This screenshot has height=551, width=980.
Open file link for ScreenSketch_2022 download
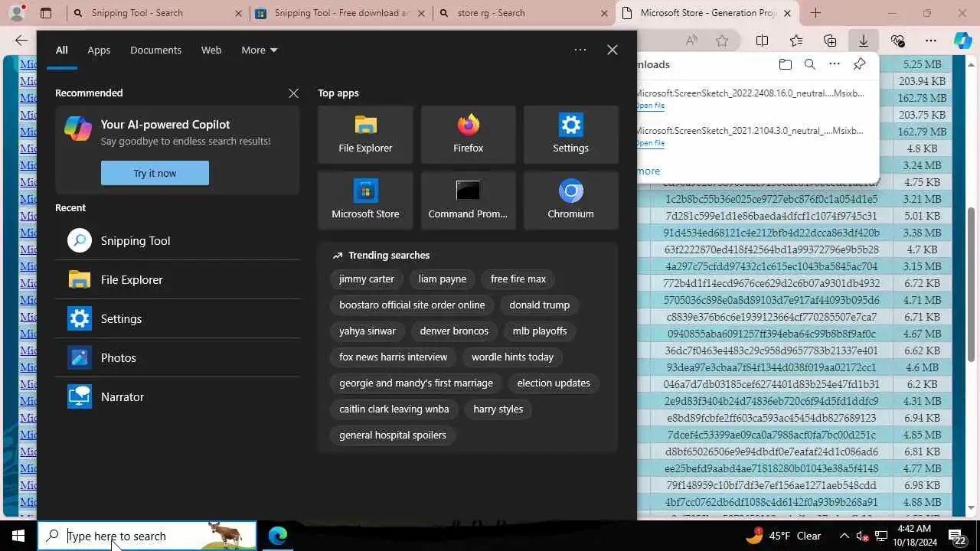[x=650, y=106]
